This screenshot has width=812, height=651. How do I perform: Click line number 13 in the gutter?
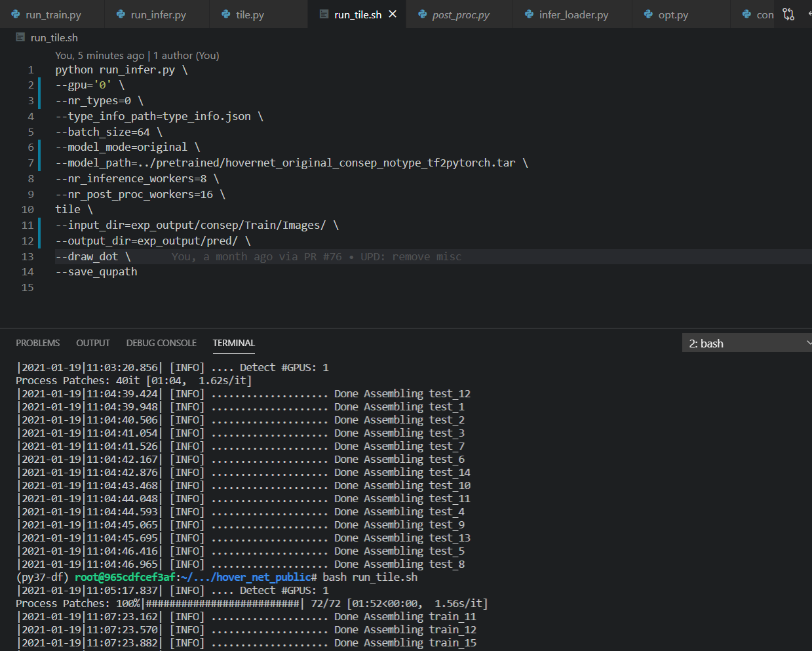[28, 256]
